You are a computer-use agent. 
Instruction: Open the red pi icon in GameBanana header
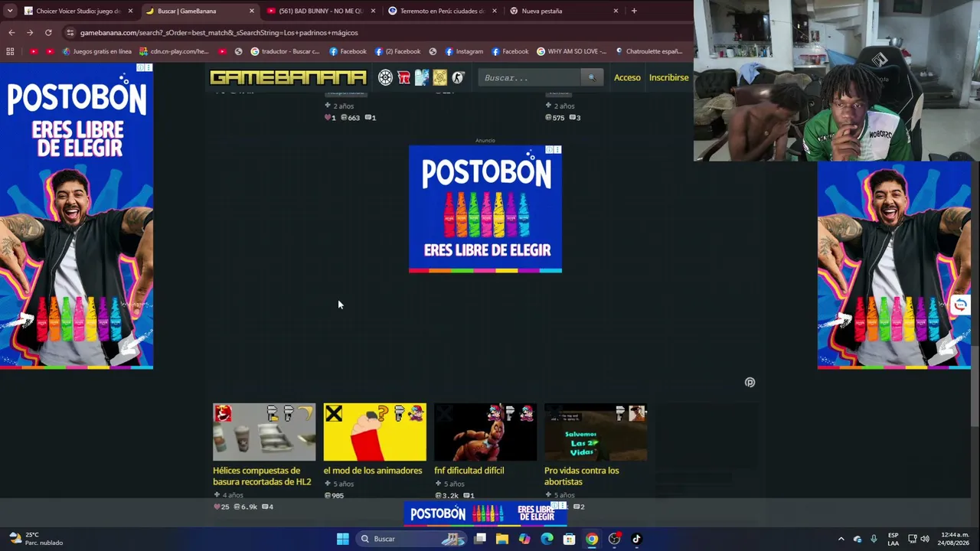tap(403, 77)
